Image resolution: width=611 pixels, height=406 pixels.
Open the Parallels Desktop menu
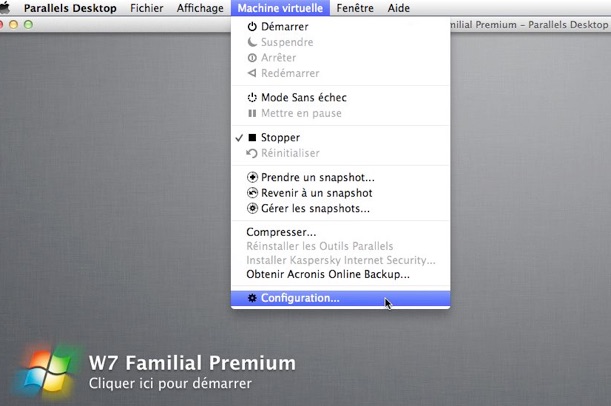pos(70,8)
